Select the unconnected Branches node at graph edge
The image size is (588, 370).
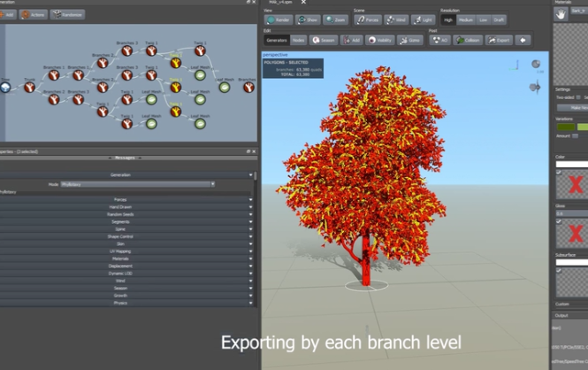[x=248, y=88]
